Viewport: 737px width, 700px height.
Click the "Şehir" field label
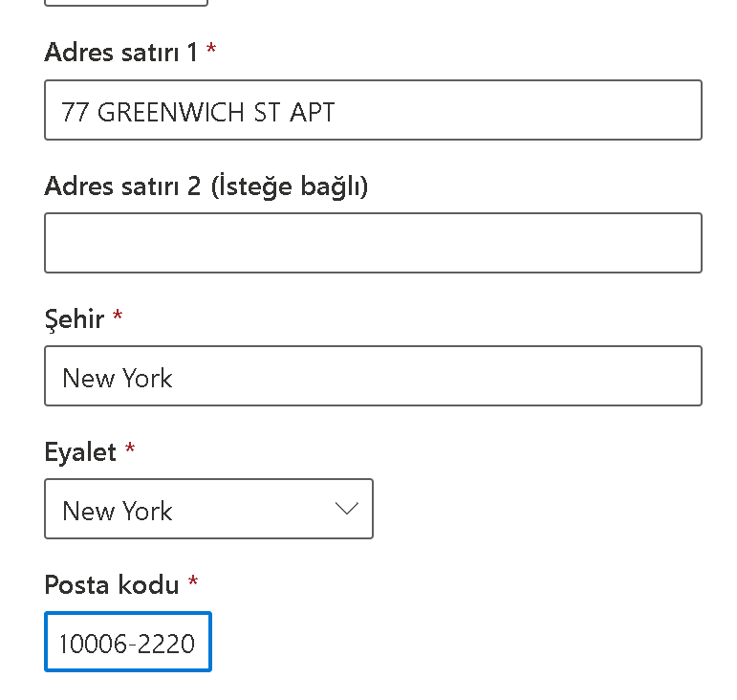click(x=75, y=318)
